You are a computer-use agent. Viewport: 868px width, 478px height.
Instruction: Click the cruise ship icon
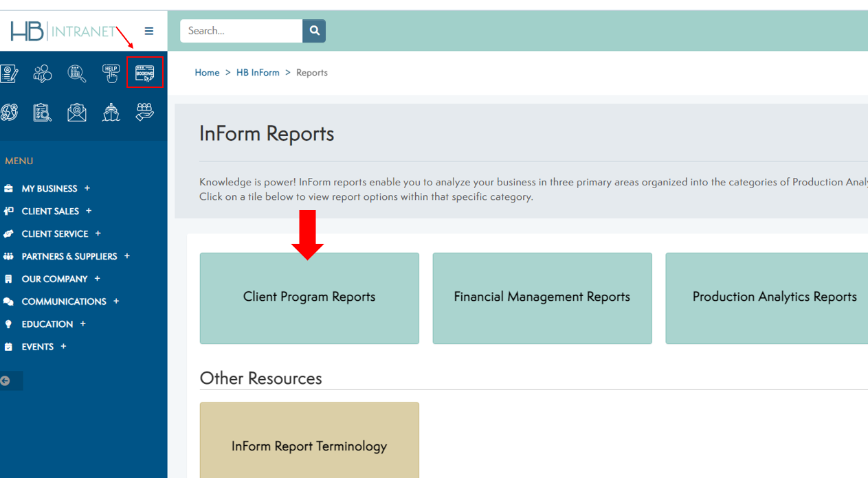pos(111,112)
